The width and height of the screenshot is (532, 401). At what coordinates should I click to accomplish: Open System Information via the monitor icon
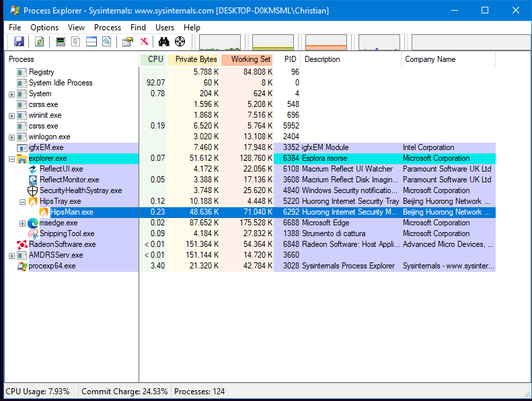point(61,42)
